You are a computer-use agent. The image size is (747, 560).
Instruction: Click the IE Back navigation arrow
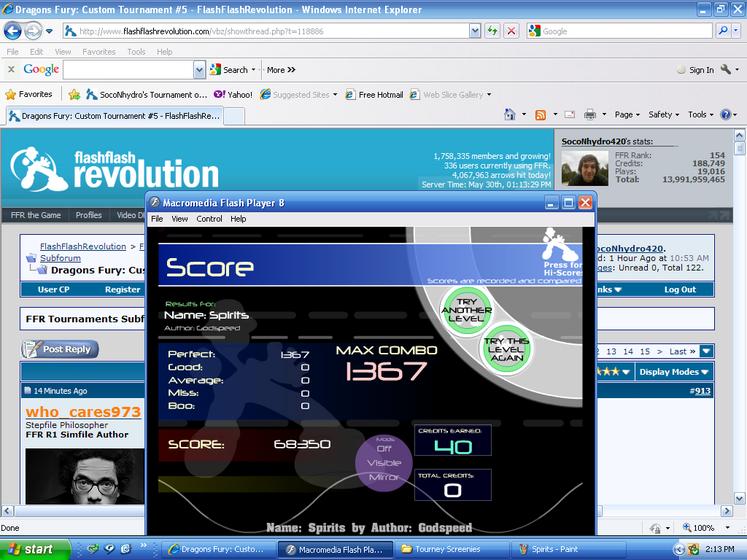pyautogui.click(x=13, y=31)
